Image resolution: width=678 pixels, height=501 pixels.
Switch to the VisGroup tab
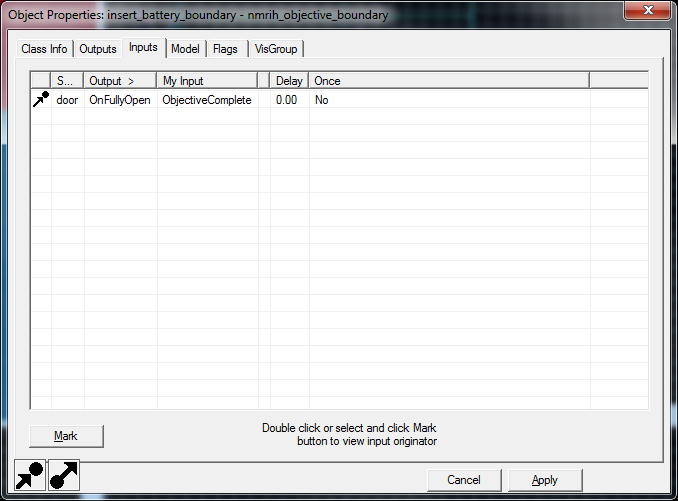tap(274, 49)
